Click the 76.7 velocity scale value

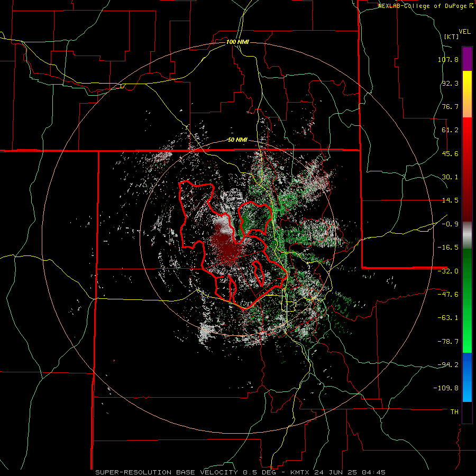[450, 106]
